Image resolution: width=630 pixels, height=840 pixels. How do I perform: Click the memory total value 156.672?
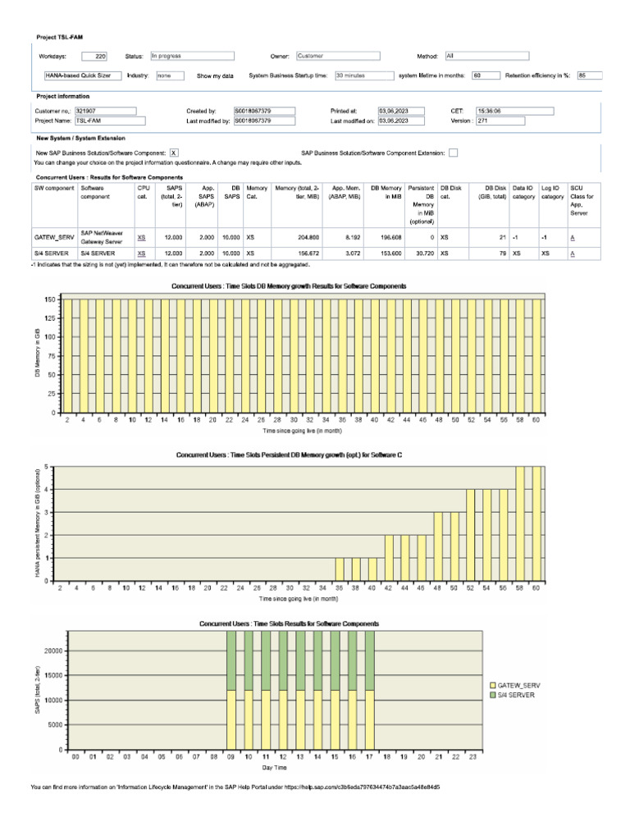pos(308,253)
